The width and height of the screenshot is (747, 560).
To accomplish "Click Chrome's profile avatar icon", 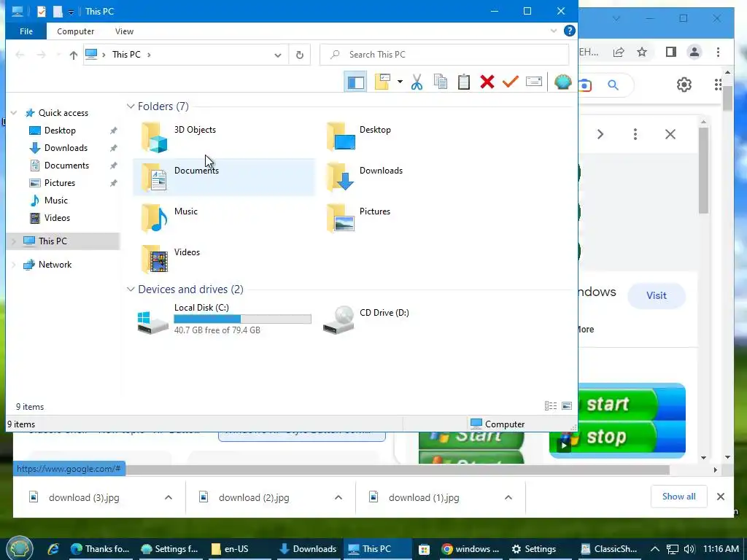I will (694, 52).
